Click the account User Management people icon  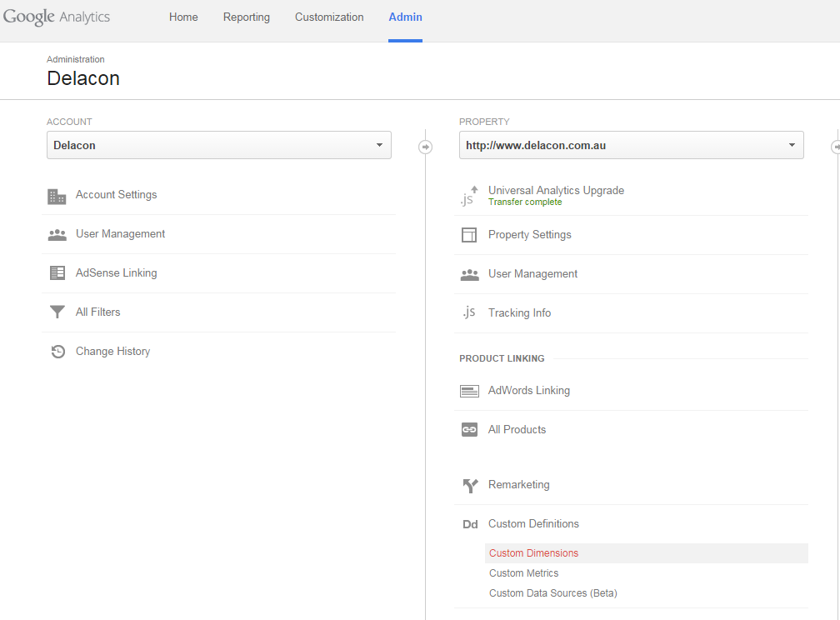57,235
